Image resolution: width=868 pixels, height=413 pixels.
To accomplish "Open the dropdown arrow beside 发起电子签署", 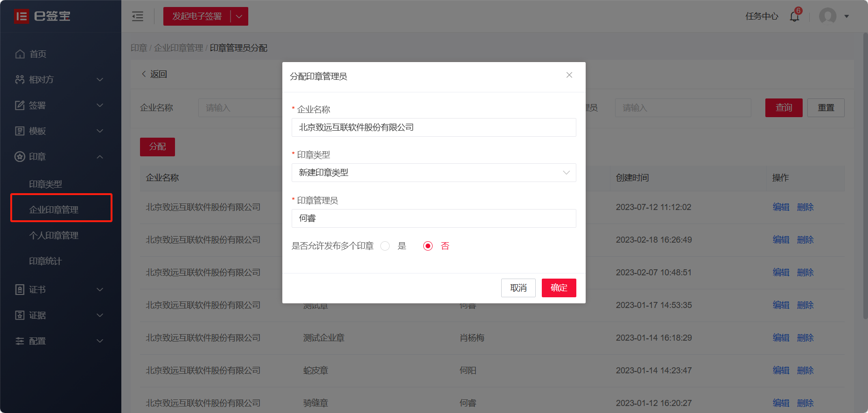I will coord(239,16).
